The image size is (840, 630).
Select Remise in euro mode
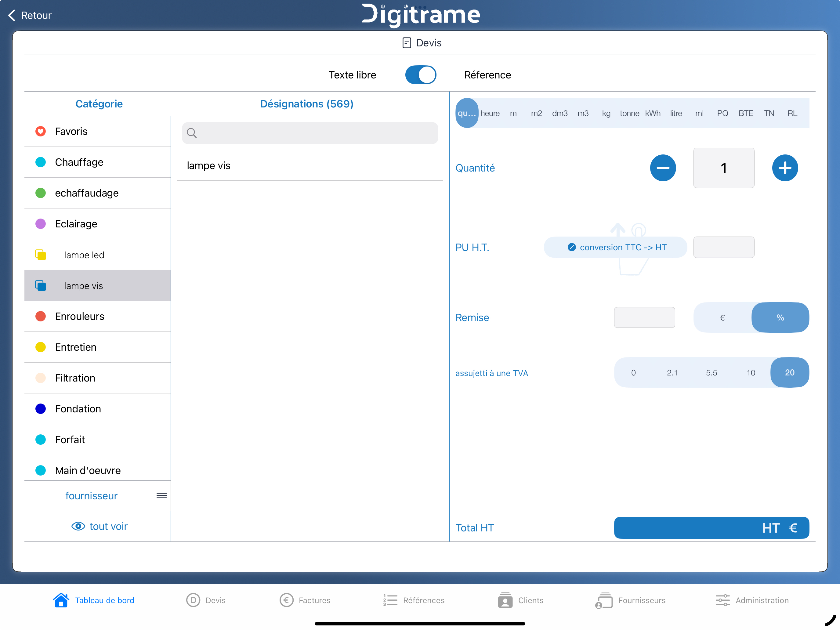[x=722, y=317]
